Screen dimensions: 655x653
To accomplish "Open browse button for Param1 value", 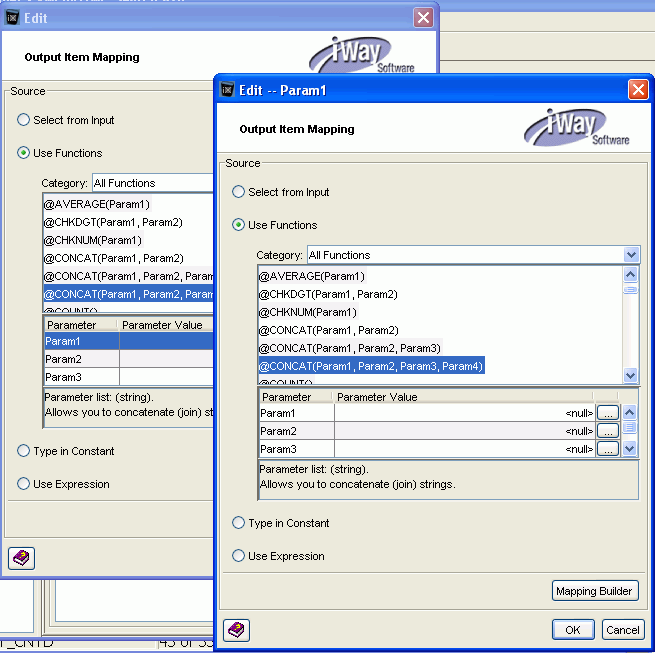I will [607, 413].
